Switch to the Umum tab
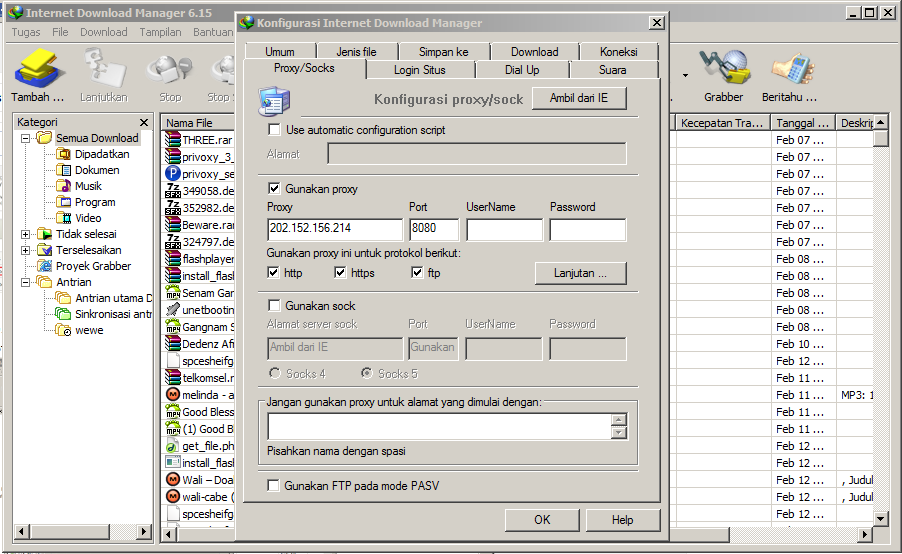The width and height of the screenshot is (902, 554). pos(280,51)
